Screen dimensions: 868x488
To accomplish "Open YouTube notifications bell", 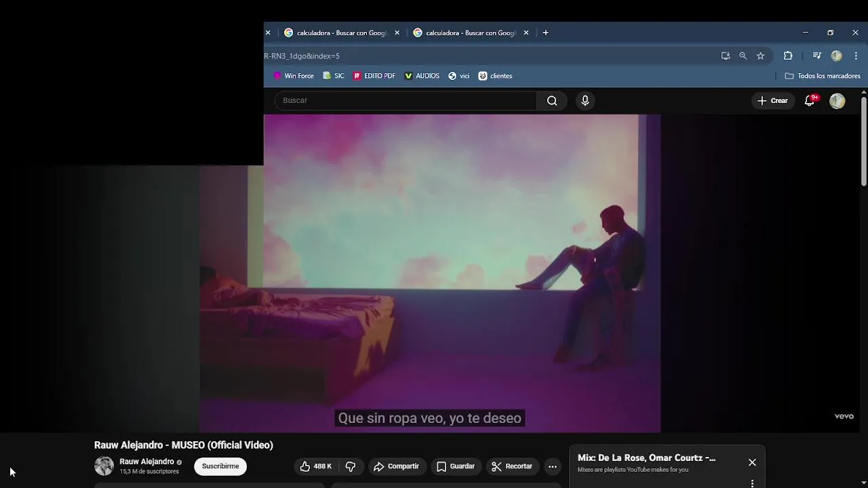I will tap(810, 101).
